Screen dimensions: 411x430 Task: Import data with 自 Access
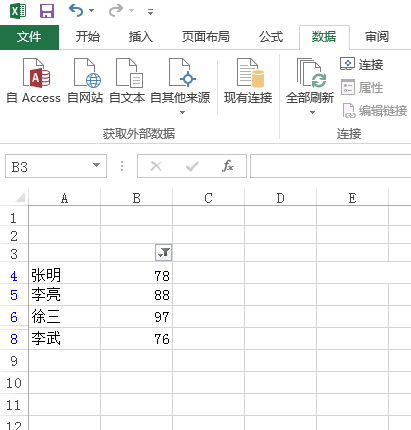pos(34,81)
